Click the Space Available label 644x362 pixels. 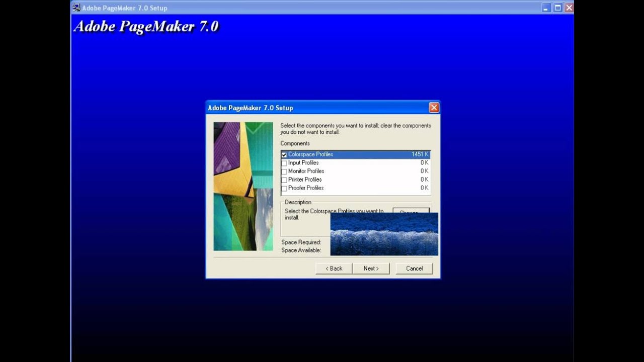pyautogui.click(x=301, y=250)
